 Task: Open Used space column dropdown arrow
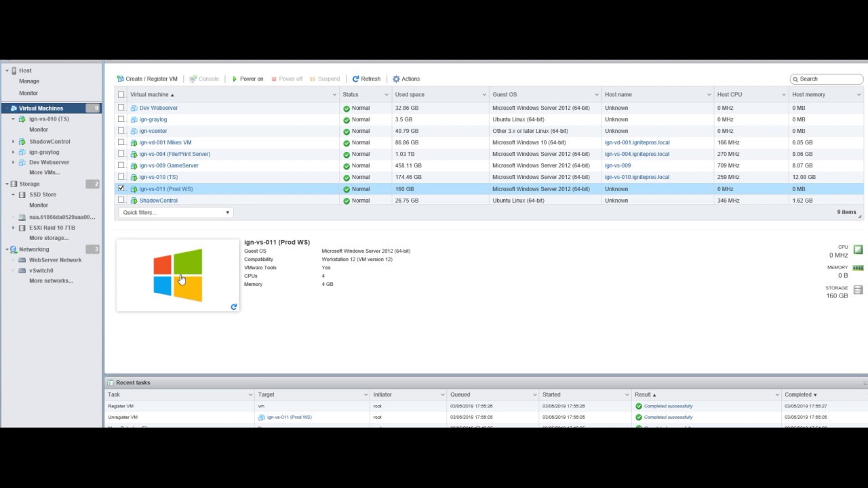coord(484,95)
